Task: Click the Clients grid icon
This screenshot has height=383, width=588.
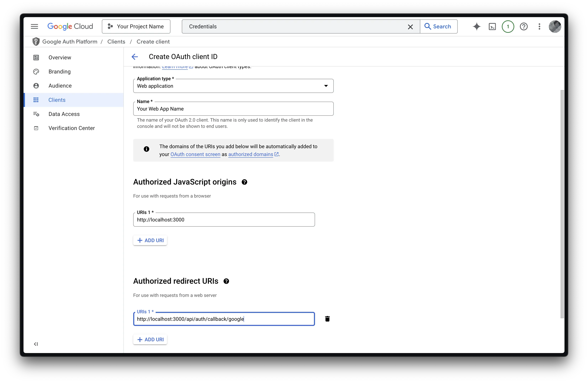Action: point(36,100)
